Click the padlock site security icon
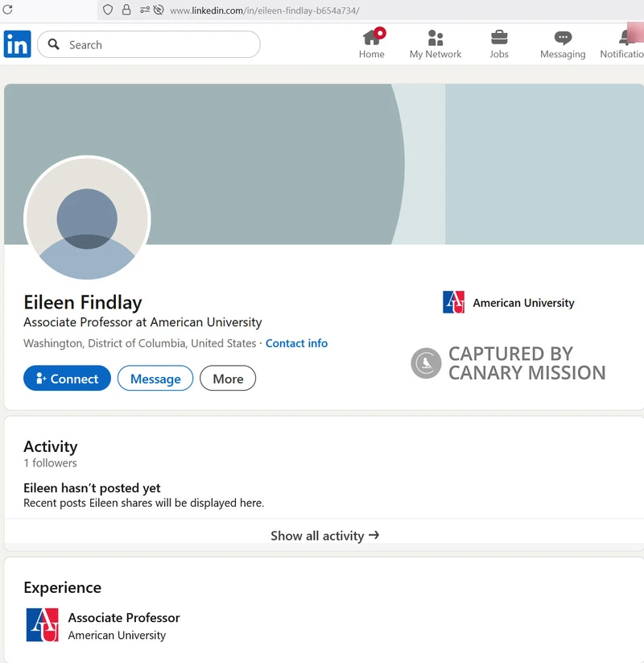The width and height of the screenshot is (644, 663). 126,10
